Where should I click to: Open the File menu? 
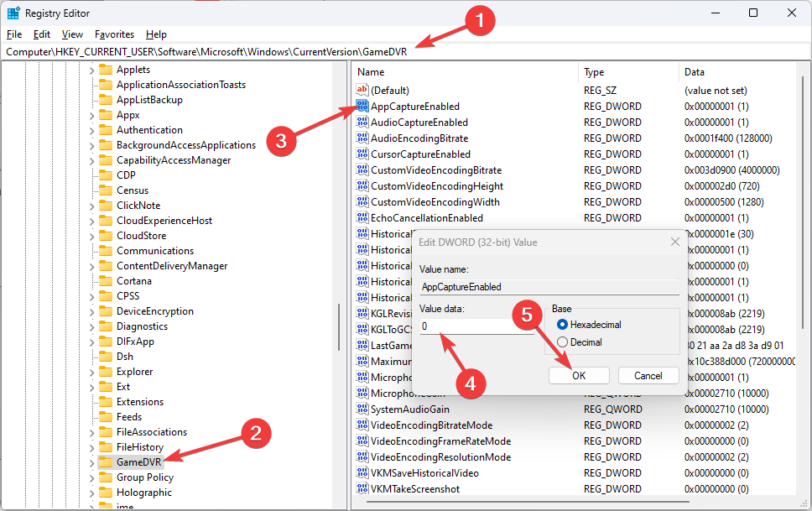14,34
